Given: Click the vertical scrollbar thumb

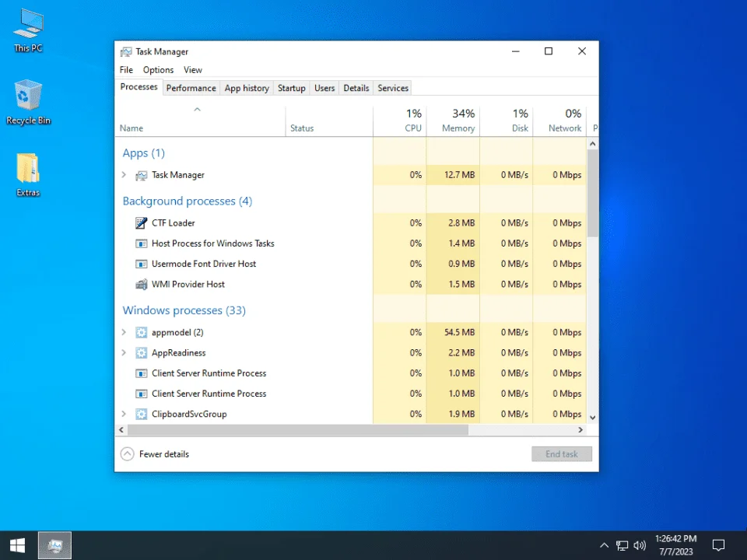Looking at the screenshot, I should (593, 193).
